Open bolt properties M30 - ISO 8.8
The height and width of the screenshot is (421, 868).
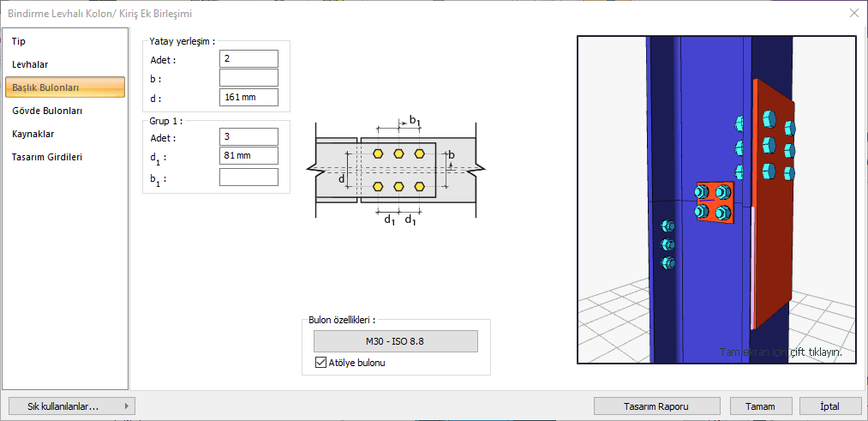(x=395, y=341)
